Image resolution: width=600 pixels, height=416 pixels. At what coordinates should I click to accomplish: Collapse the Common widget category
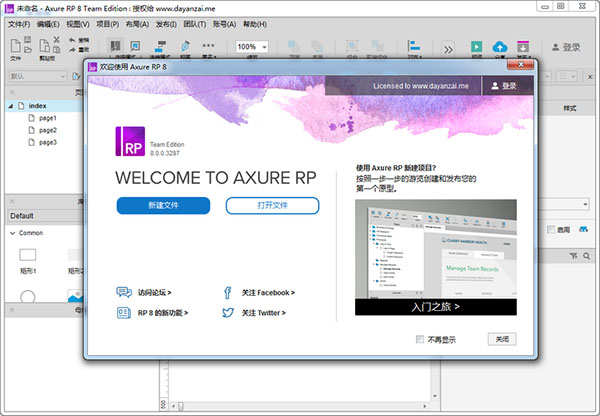[x=11, y=233]
